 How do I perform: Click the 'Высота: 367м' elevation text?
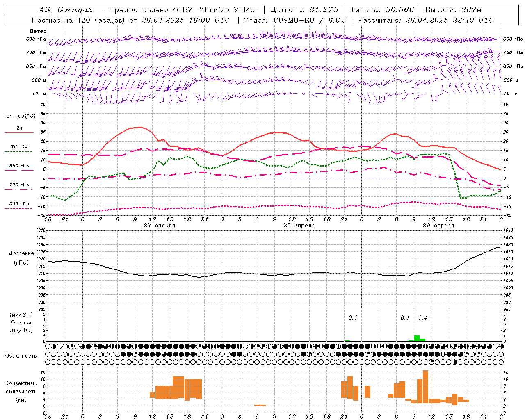coord(453,10)
